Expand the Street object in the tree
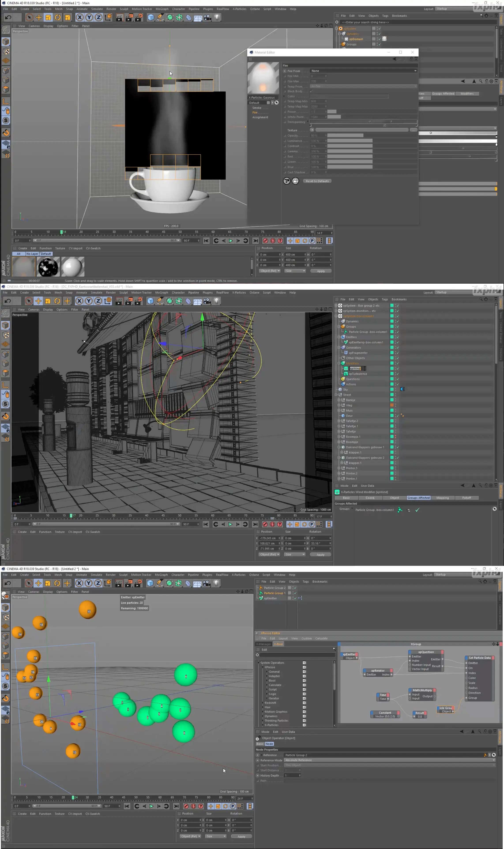 click(x=336, y=395)
